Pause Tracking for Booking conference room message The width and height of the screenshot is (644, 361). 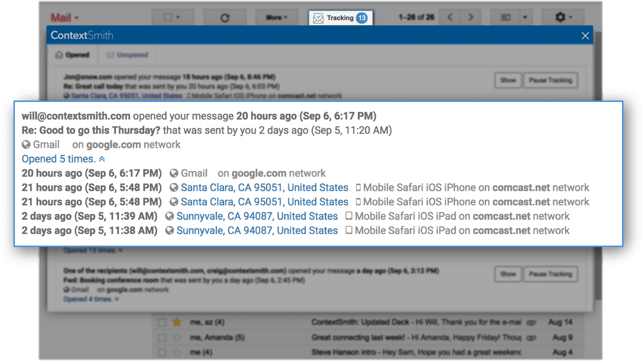(x=551, y=274)
